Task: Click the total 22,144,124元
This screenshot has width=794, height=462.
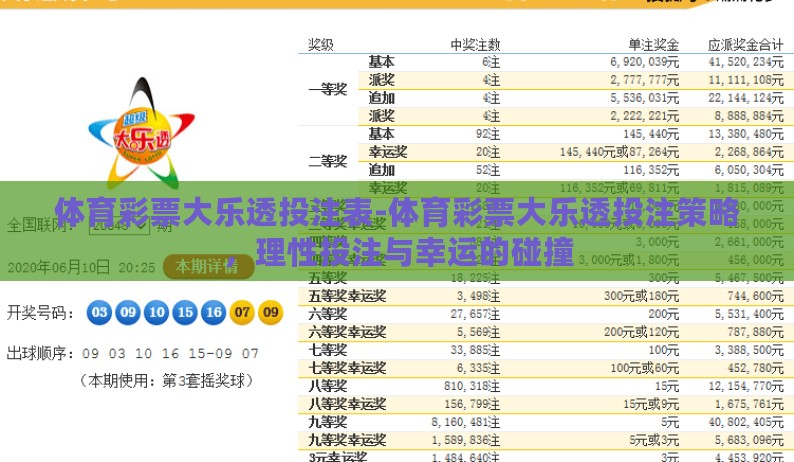Action: [x=746, y=98]
